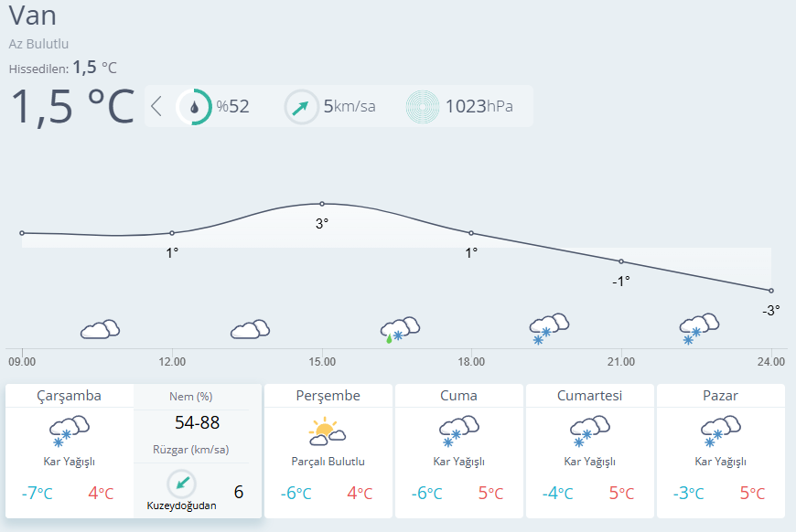Click the northeast wind compass icon
This screenshot has height=532, width=796.
[x=181, y=484]
